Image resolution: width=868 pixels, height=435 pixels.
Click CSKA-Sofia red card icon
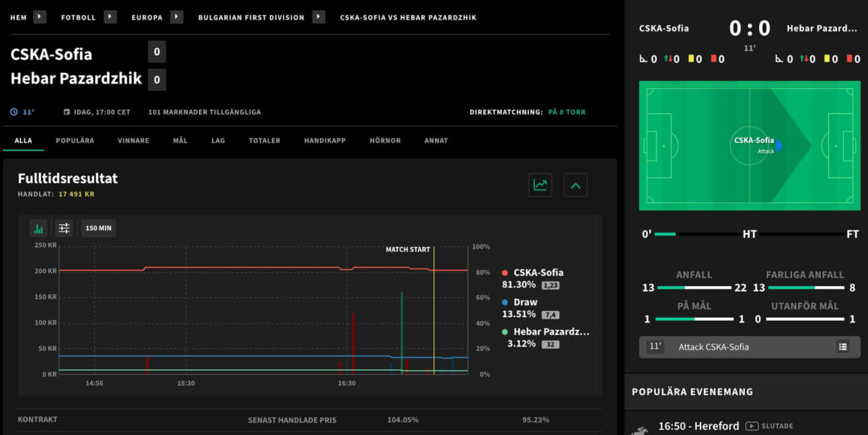coord(714,59)
